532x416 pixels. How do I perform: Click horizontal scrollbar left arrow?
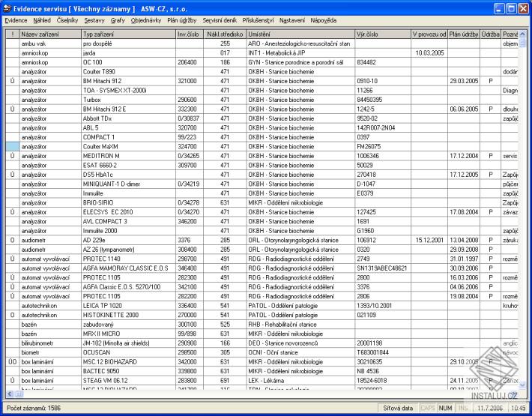point(10,394)
